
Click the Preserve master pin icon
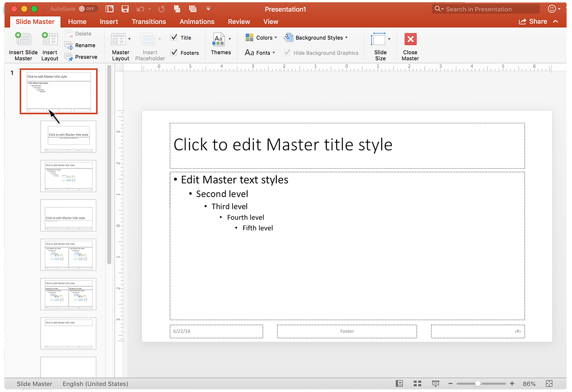[x=68, y=57]
